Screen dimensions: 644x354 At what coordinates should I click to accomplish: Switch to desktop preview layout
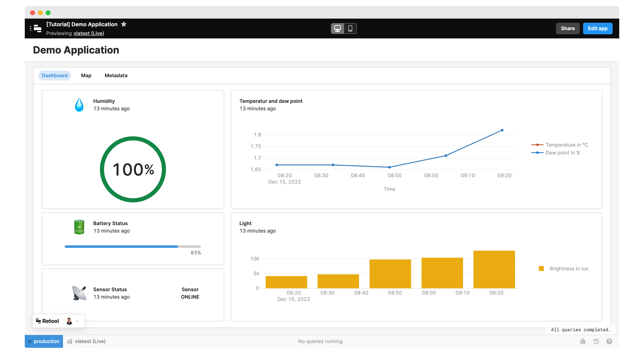click(x=337, y=29)
